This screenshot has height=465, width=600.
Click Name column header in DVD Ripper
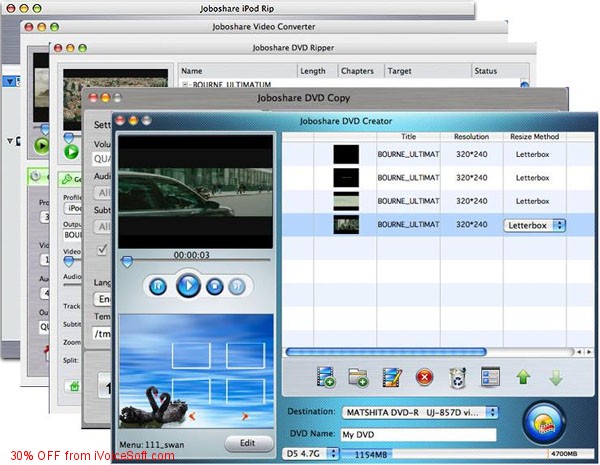point(238,71)
